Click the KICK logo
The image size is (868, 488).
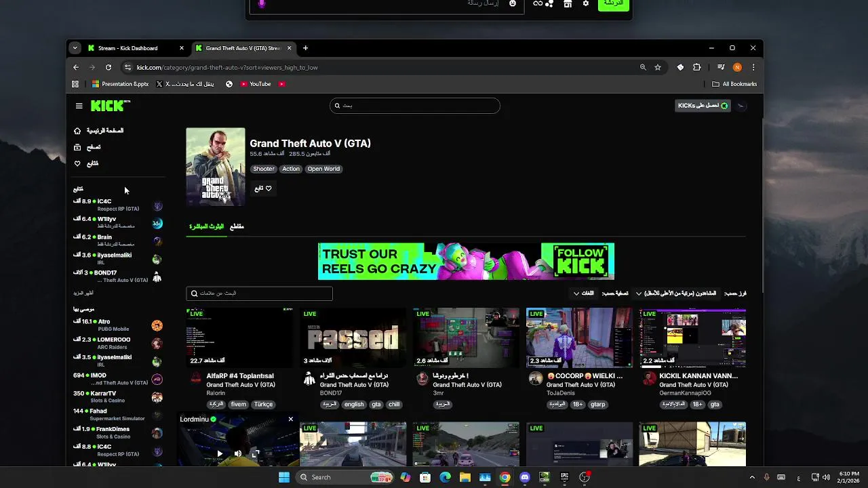point(109,105)
